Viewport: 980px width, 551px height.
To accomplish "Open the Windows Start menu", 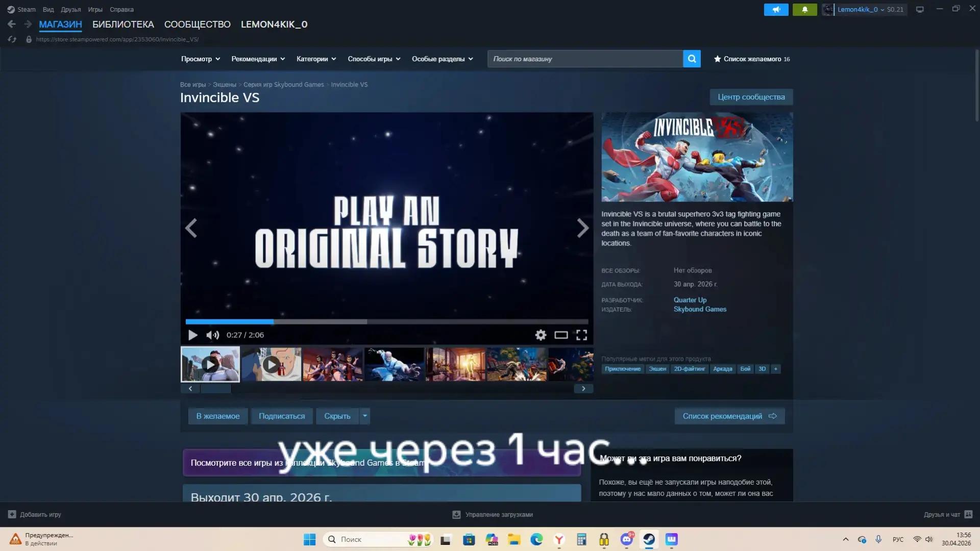I will [x=309, y=539].
